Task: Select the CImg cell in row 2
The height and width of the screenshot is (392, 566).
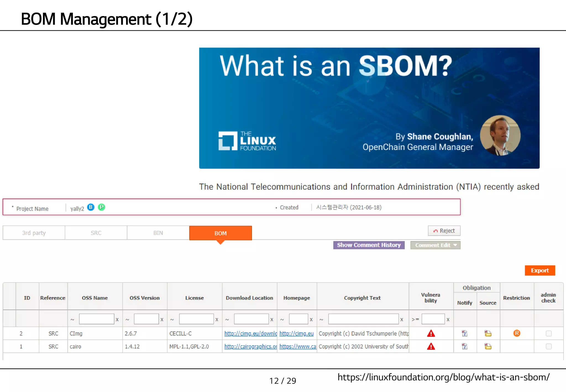Action: pos(95,333)
